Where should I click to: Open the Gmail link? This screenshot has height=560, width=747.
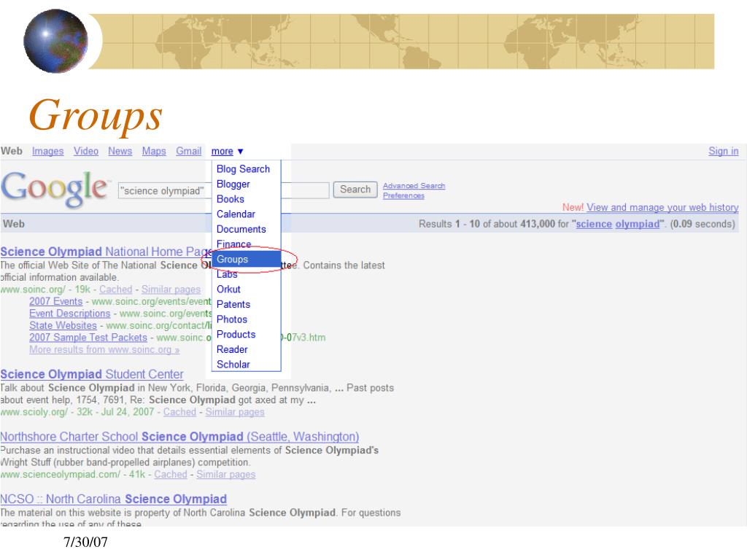(x=189, y=151)
